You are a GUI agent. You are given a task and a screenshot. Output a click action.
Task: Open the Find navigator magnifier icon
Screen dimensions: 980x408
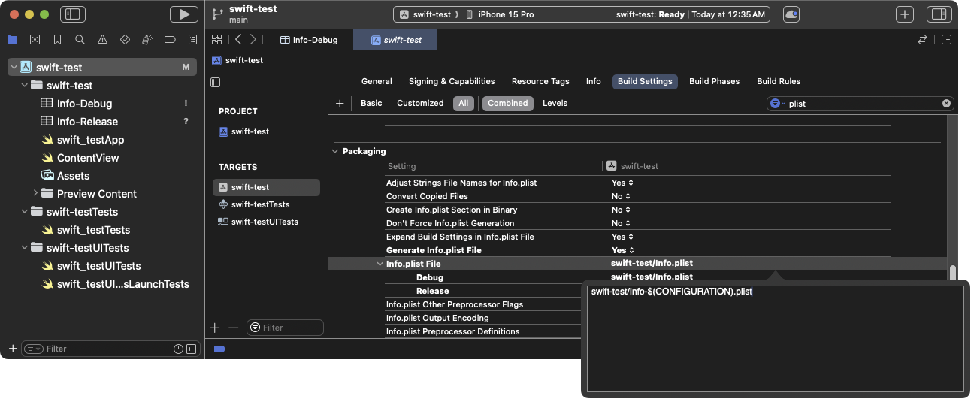80,39
